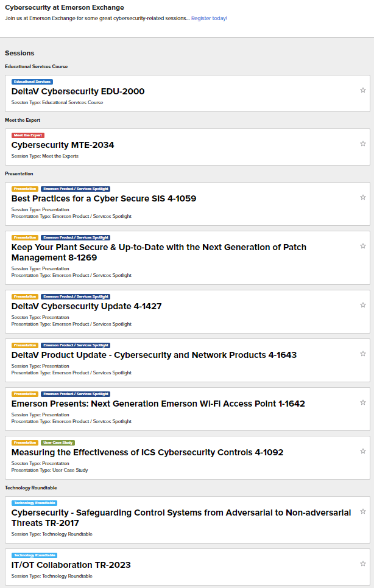Favorite the DeltaV Product Update 4-1643 star
This screenshot has width=374, height=588.
[363, 354]
